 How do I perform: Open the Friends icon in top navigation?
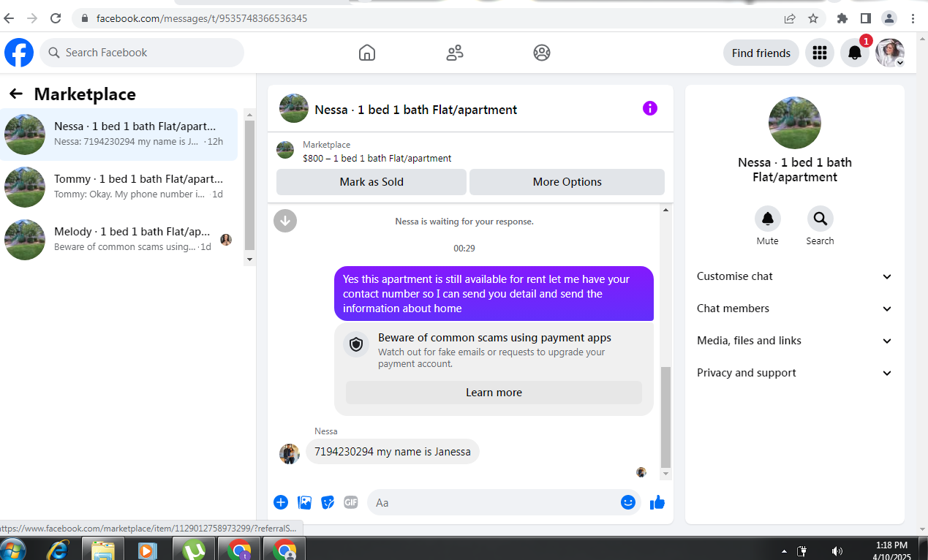(455, 53)
